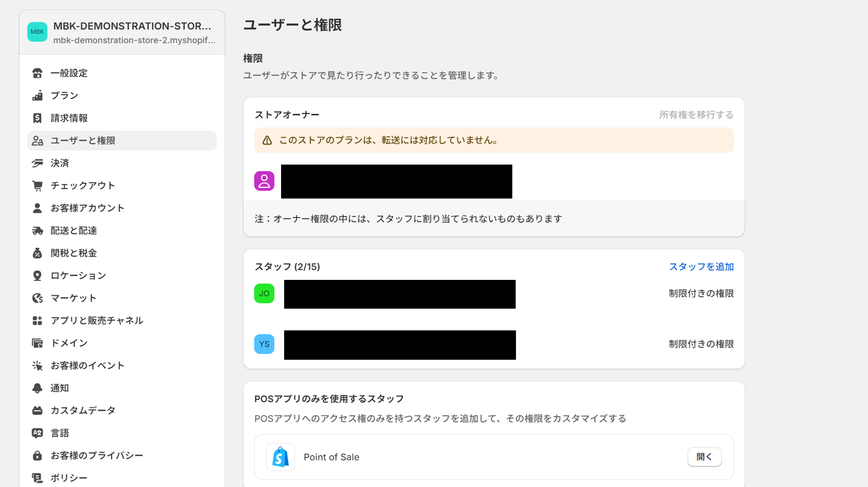Click the MBK store avatar icon
The image size is (868, 487).
tap(37, 32)
